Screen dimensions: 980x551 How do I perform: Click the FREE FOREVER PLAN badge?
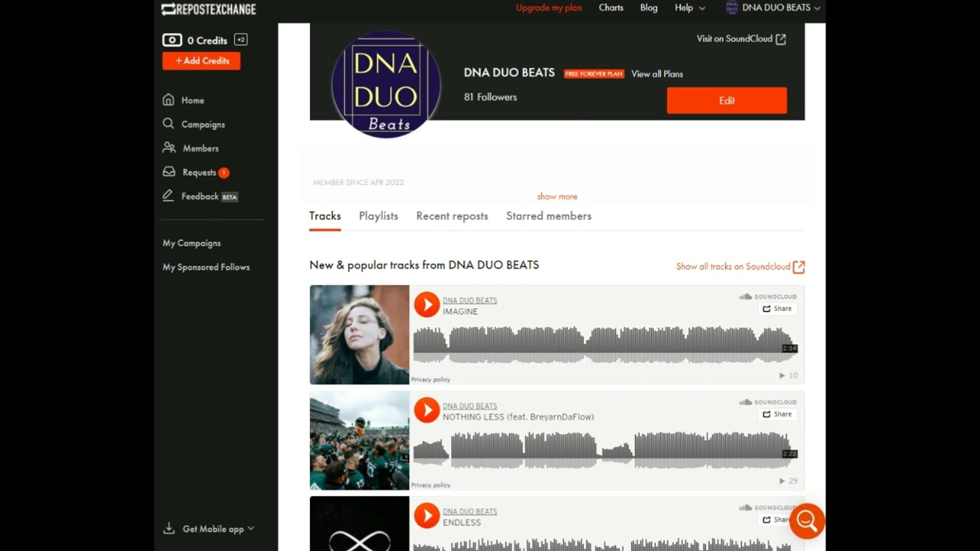(x=594, y=74)
